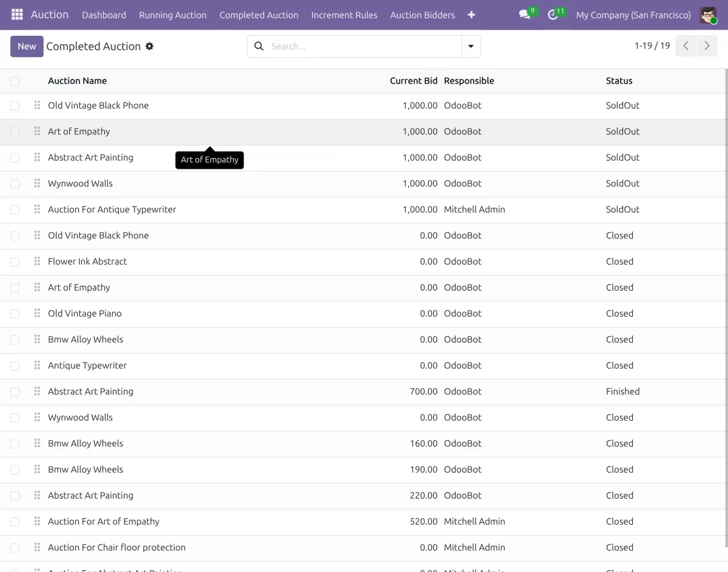Click the 160.00 current bid cell

(x=423, y=443)
